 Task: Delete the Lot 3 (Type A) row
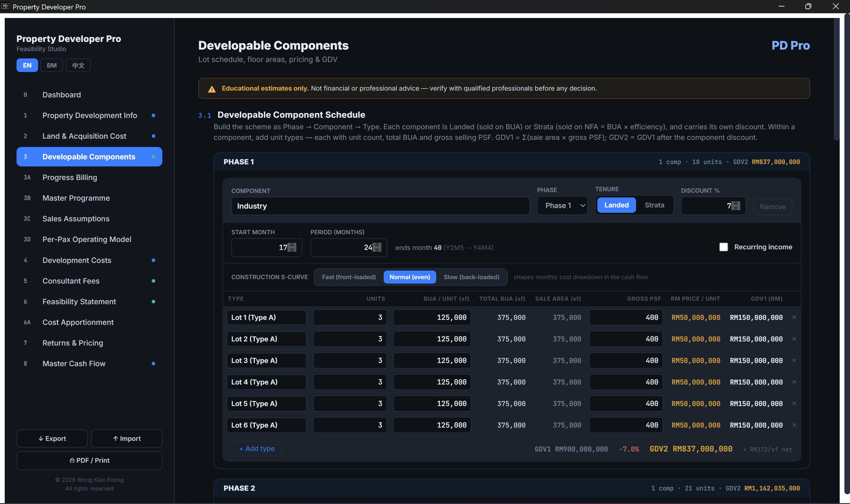(794, 360)
